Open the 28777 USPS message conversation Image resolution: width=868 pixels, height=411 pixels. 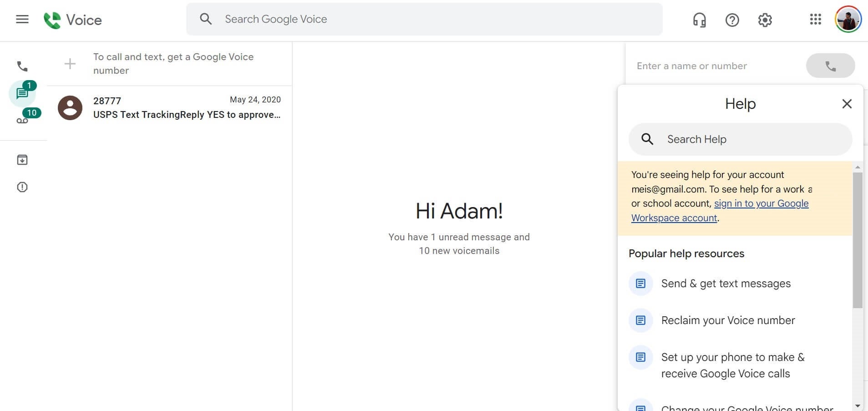click(169, 108)
